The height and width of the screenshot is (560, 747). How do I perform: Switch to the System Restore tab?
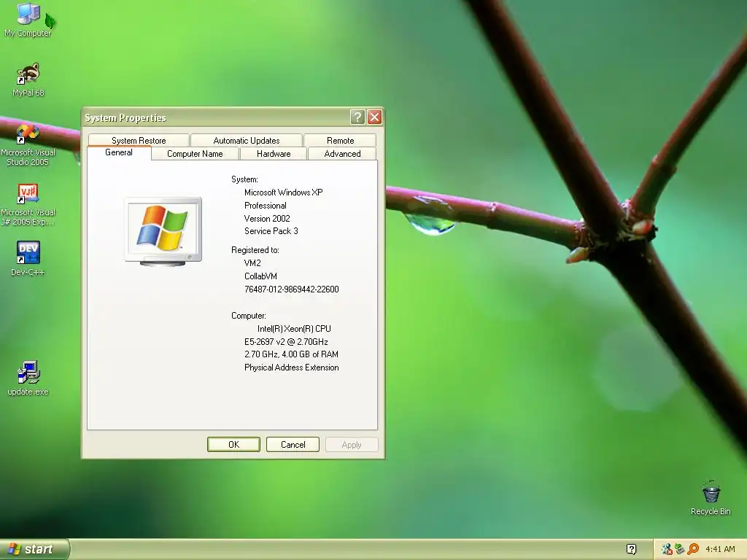[x=139, y=141]
